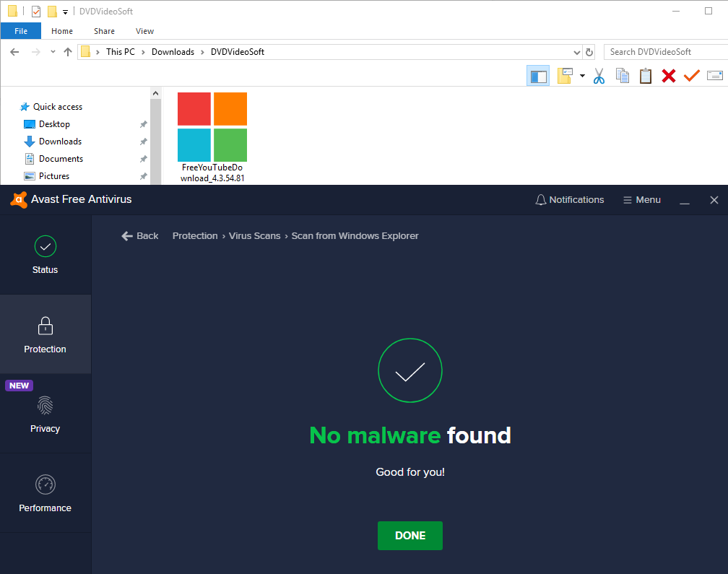Image resolution: width=728 pixels, height=574 pixels.
Task: Click the orange checkmark Properties icon
Action: pos(692,75)
